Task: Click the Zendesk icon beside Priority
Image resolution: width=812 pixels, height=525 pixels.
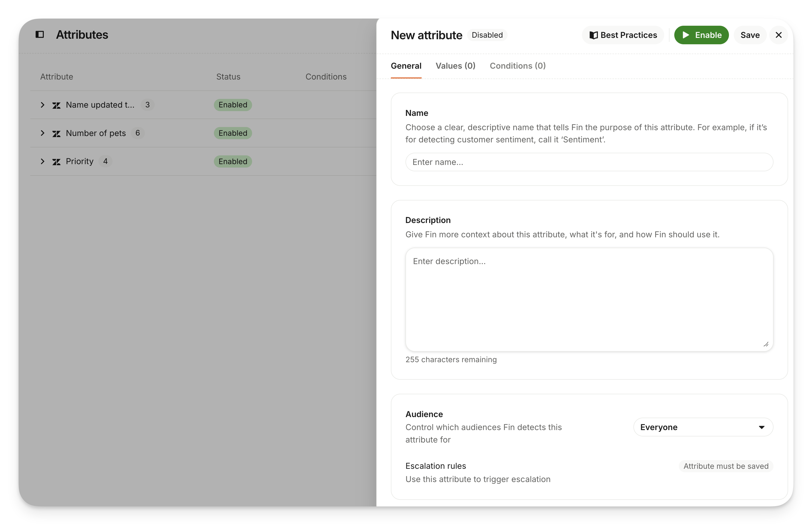Action: (56, 162)
